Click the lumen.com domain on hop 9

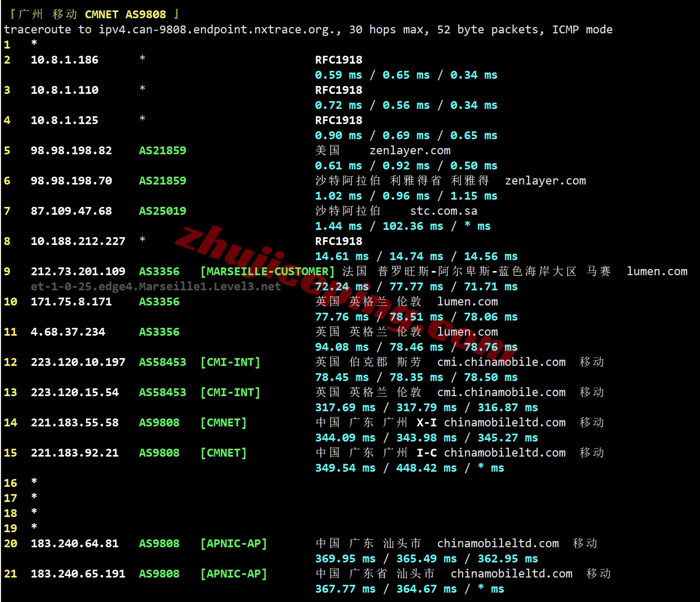(x=657, y=272)
